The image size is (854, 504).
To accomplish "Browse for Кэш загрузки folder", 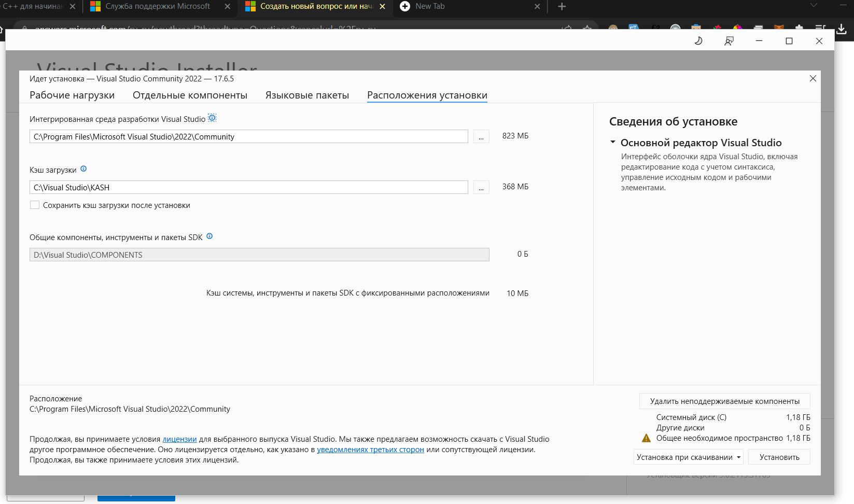I will (x=481, y=187).
